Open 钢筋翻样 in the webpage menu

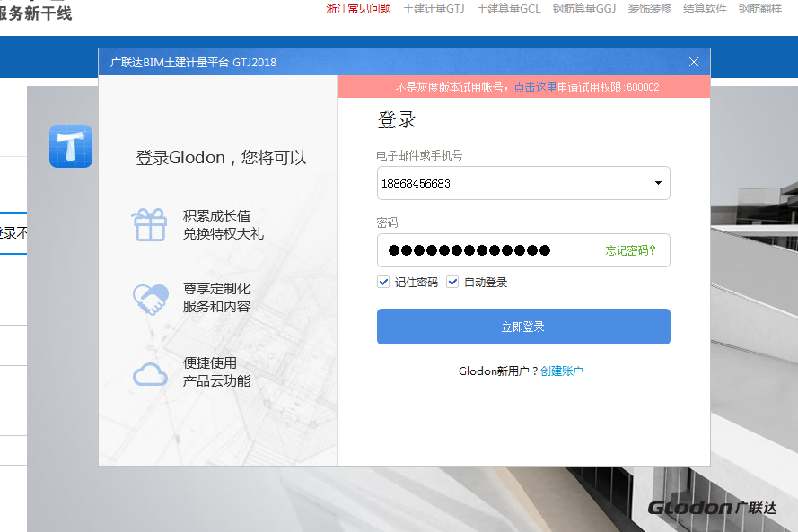pyautogui.click(x=759, y=9)
